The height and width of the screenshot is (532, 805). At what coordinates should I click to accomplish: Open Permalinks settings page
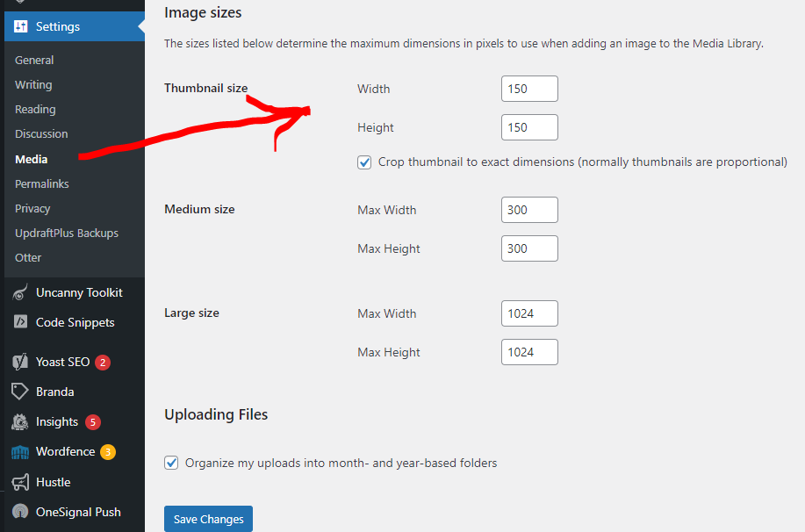pos(42,183)
